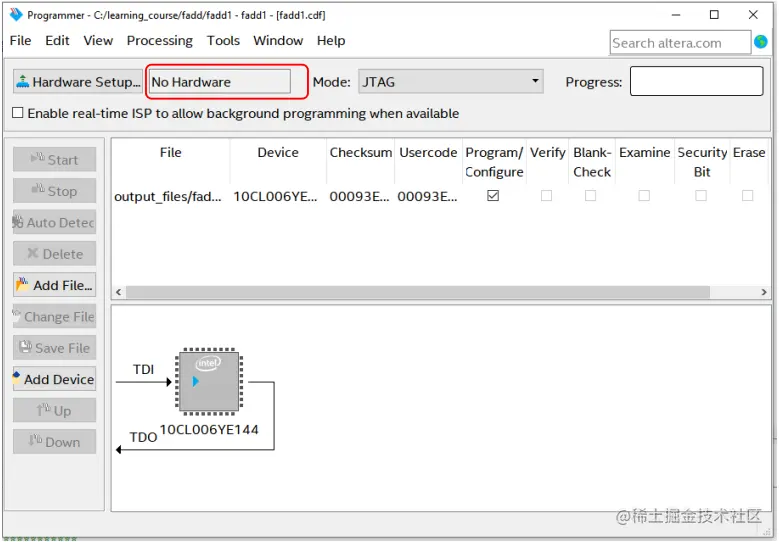779x542 pixels.
Task: Click the right arrow of the horizontal scrollbar
Action: click(764, 292)
